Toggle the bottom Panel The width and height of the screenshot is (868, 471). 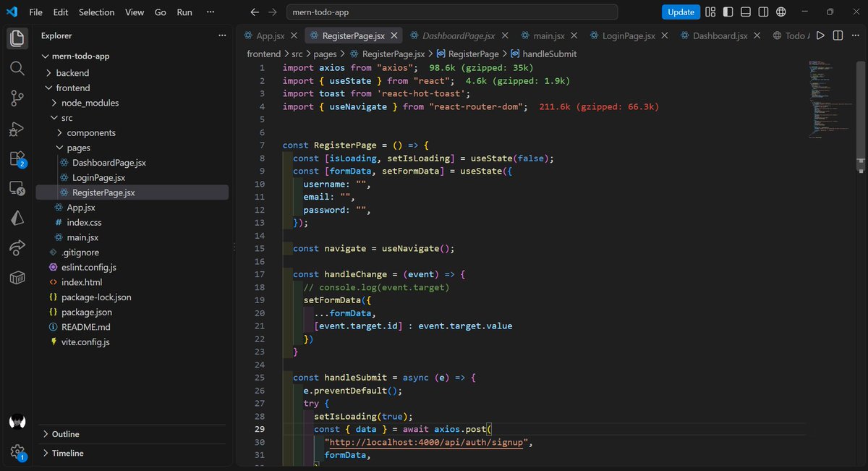click(x=746, y=12)
